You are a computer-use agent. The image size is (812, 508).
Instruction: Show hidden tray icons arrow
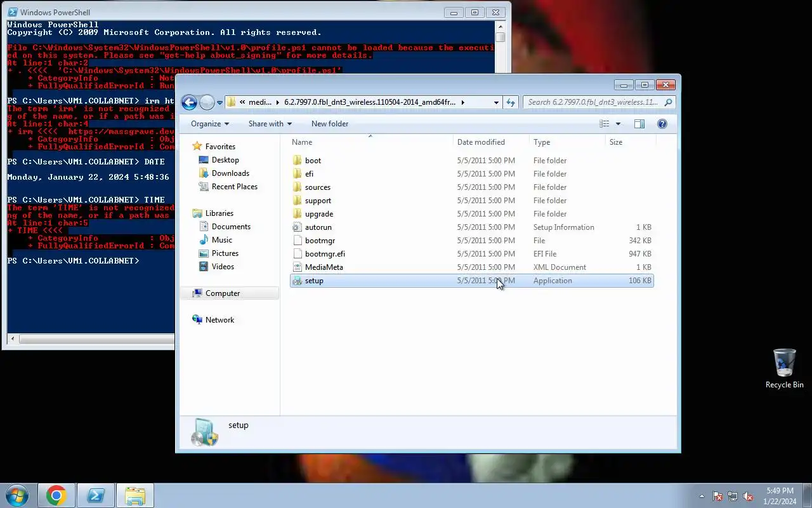tap(702, 496)
